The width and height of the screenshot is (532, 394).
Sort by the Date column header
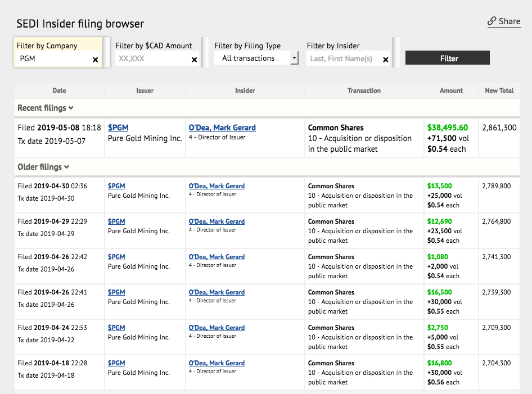pos(59,90)
